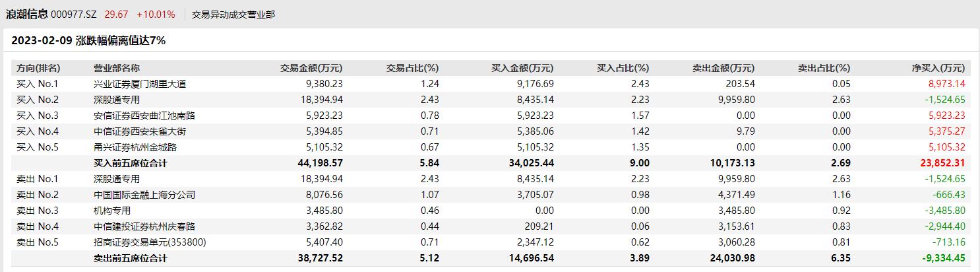Sort by 卖出金额(万元) column header

pyautogui.click(x=723, y=68)
